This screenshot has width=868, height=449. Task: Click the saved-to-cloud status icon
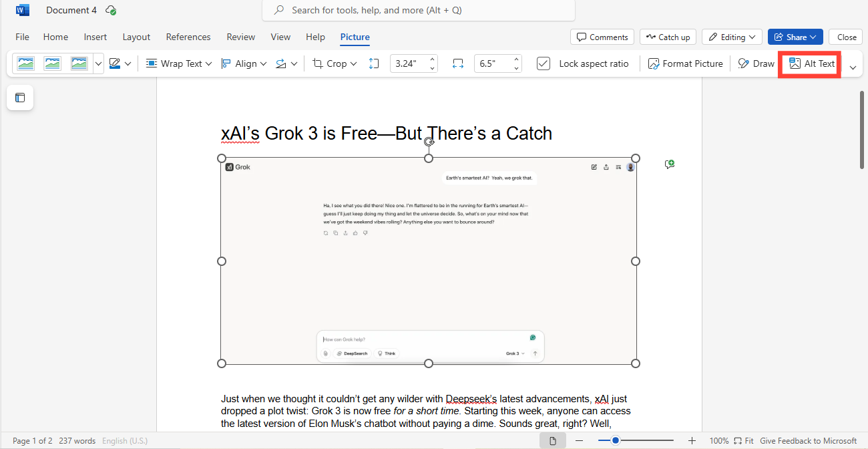click(x=112, y=11)
